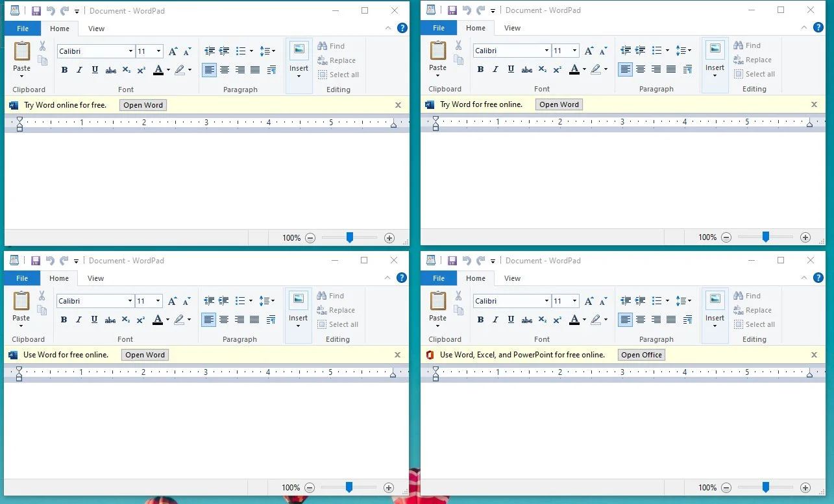Click Open Word beside 'Try Word for free online'

click(559, 104)
